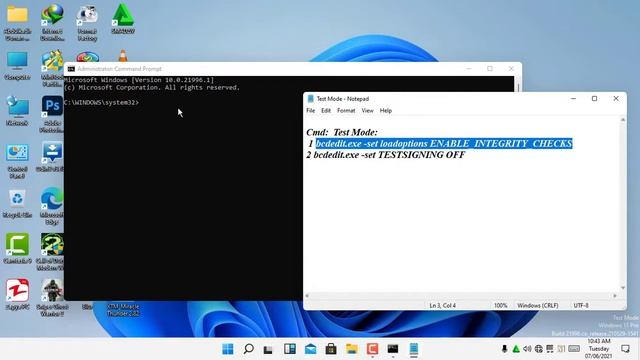Image resolution: width=640 pixels, height=360 pixels.
Task: Open taskbar Search magnifier
Action: [x=248, y=349]
